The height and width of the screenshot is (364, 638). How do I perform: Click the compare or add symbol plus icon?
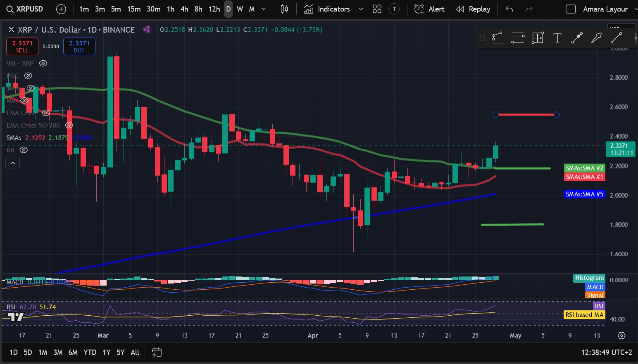pyautogui.click(x=61, y=9)
